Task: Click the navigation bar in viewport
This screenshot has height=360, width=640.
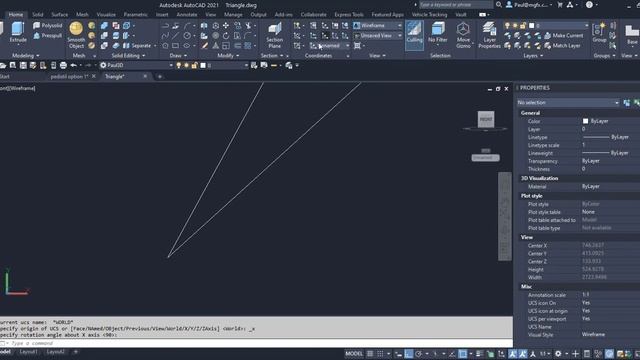Action: point(504,216)
